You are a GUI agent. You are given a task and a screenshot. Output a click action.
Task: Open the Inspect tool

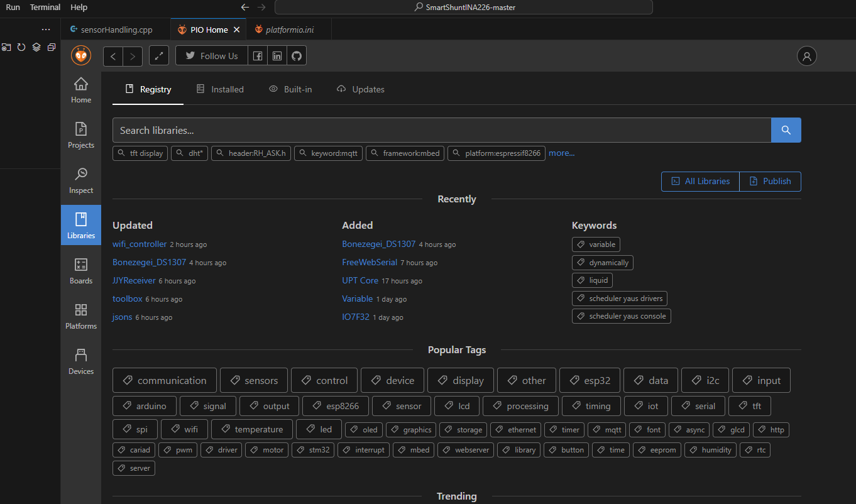[x=80, y=181]
